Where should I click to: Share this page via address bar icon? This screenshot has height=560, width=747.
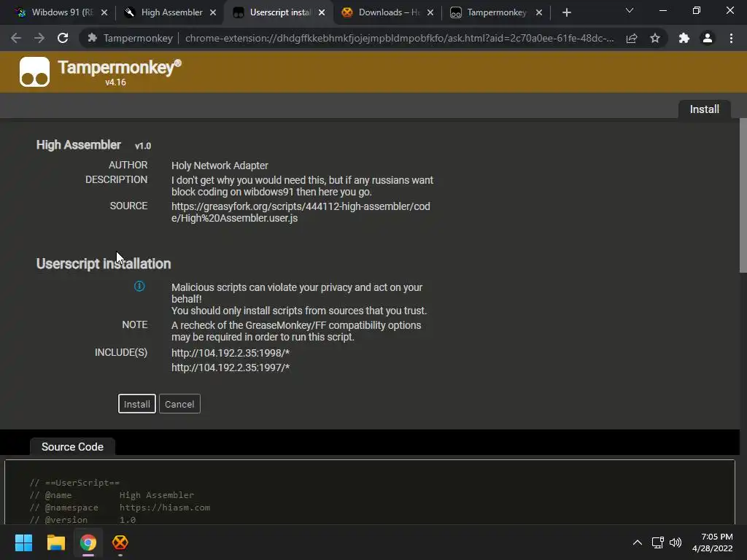click(632, 38)
